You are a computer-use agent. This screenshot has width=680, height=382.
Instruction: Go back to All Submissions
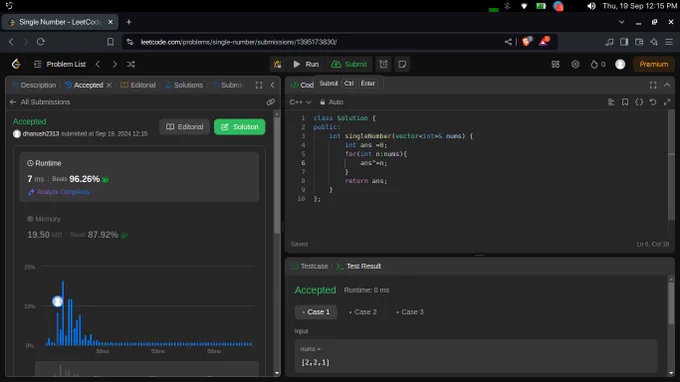(39, 102)
